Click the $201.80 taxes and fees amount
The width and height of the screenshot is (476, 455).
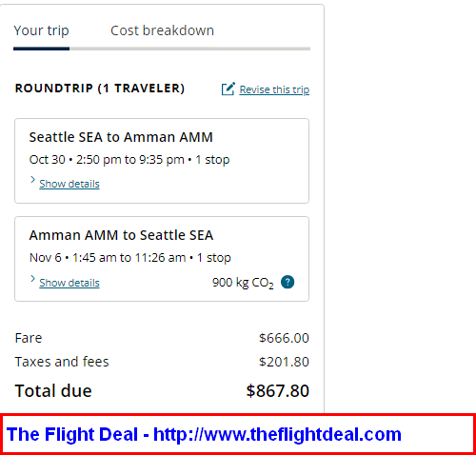click(x=284, y=362)
